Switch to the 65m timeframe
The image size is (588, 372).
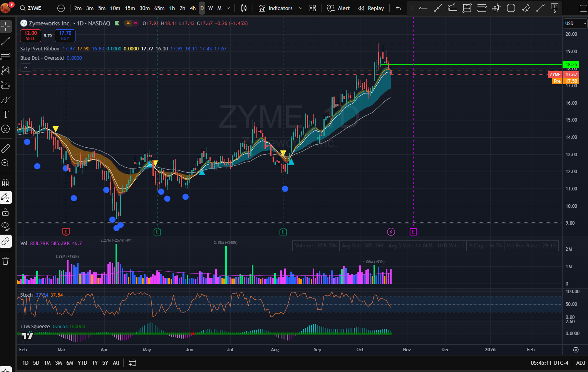(x=159, y=8)
